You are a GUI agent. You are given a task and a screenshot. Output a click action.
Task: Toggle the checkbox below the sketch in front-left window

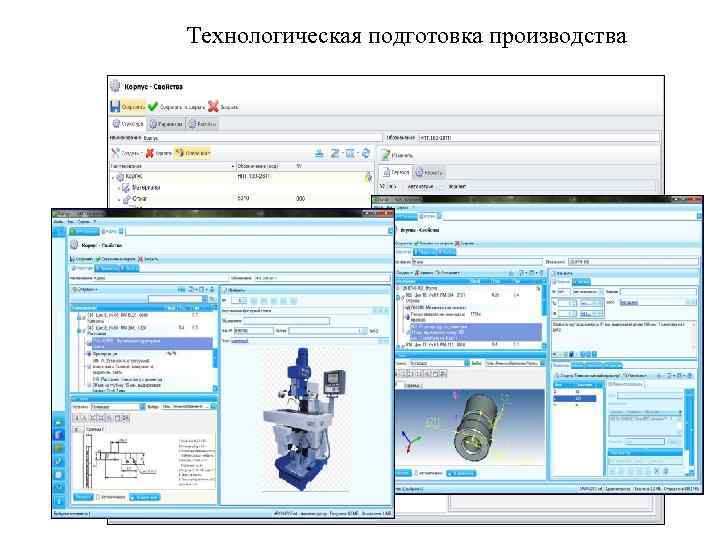(98, 497)
